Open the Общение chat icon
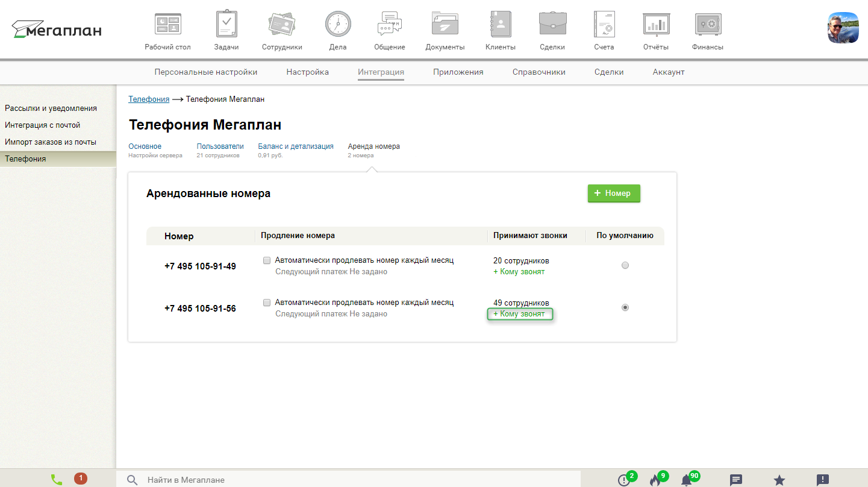868x487 pixels. click(389, 24)
